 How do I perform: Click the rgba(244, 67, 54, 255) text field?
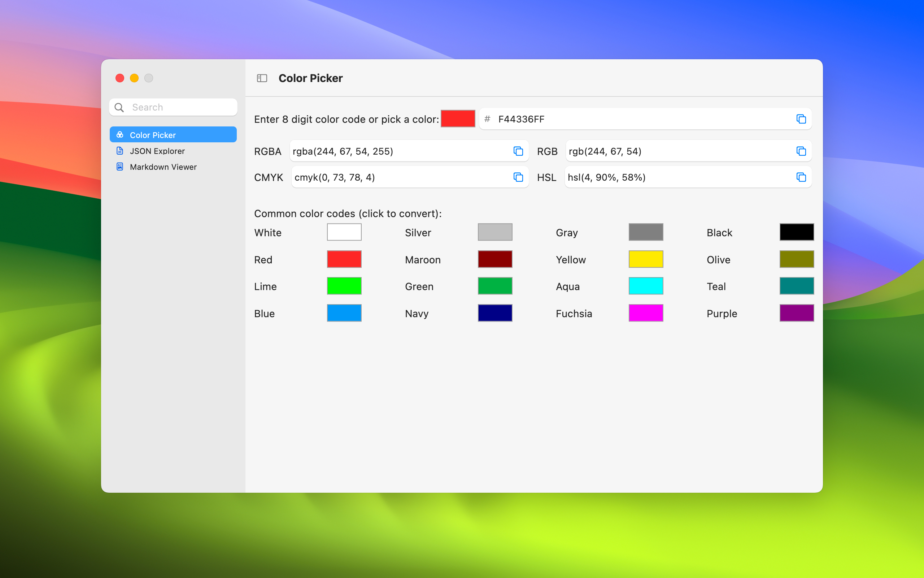tap(409, 151)
